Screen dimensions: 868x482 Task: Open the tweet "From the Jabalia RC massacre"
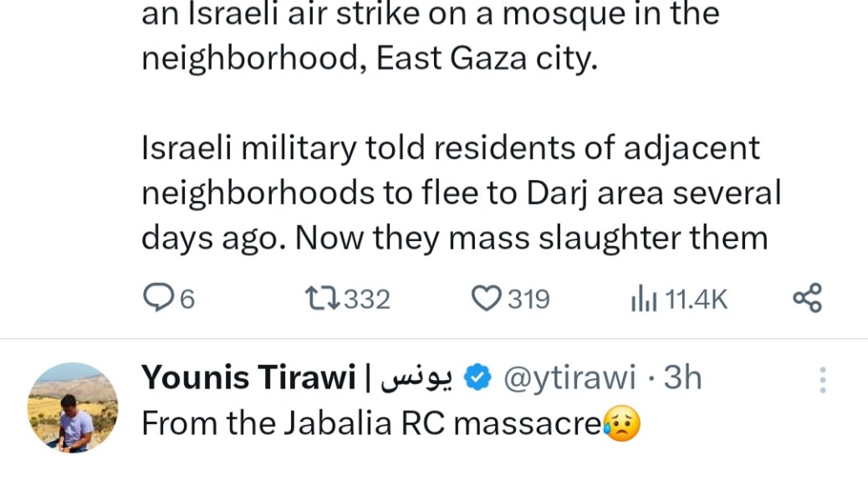(x=370, y=424)
